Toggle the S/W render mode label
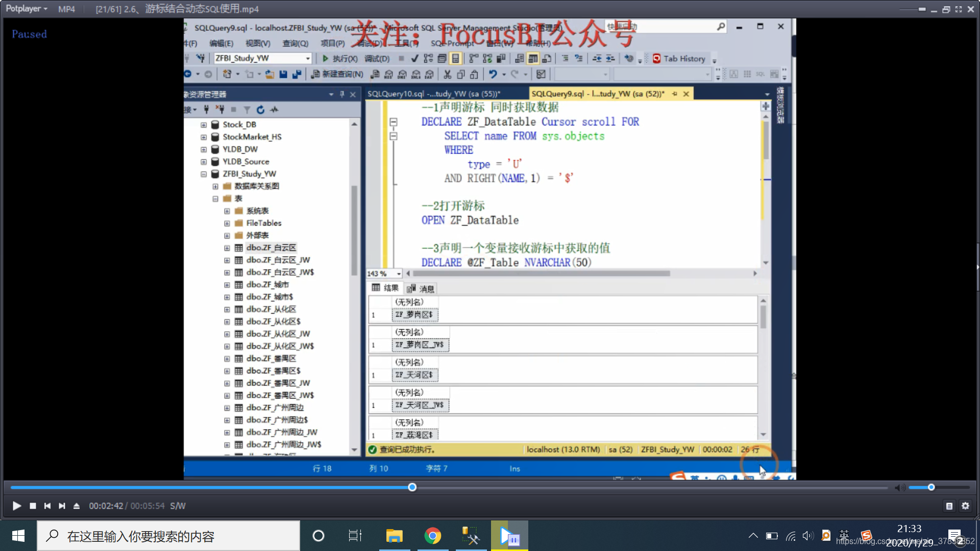980x551 pixels. (178, 506)
